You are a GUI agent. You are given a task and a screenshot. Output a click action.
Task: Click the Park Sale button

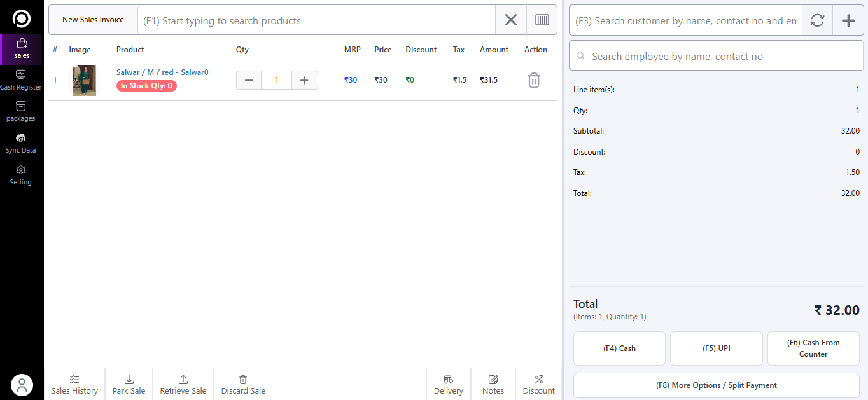click(129, 385)
